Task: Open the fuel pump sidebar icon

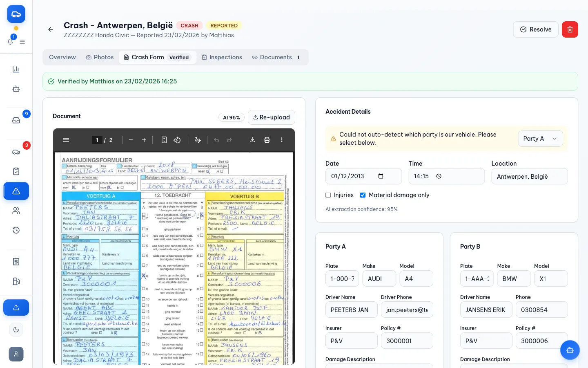Action: click(16, 281)
